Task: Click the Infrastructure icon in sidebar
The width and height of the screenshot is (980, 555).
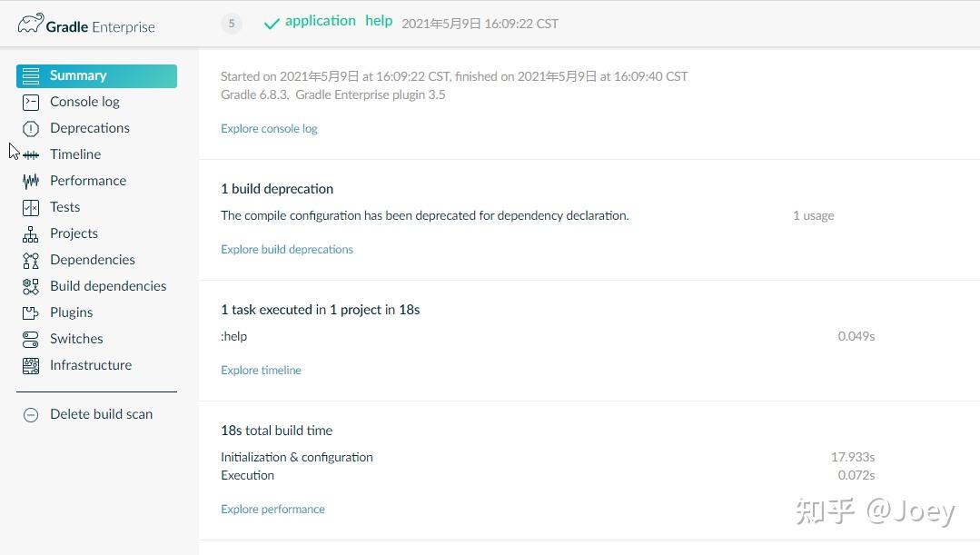Action: coord(31,365)
